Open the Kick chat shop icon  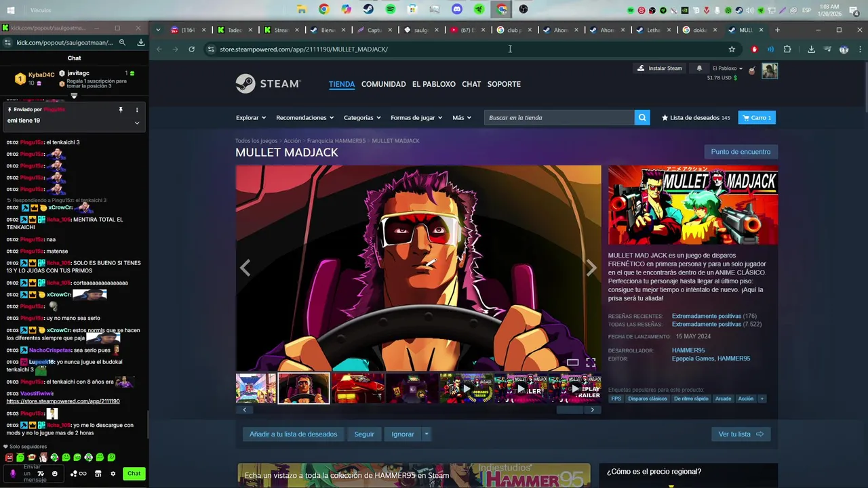[x=98, y=474]
